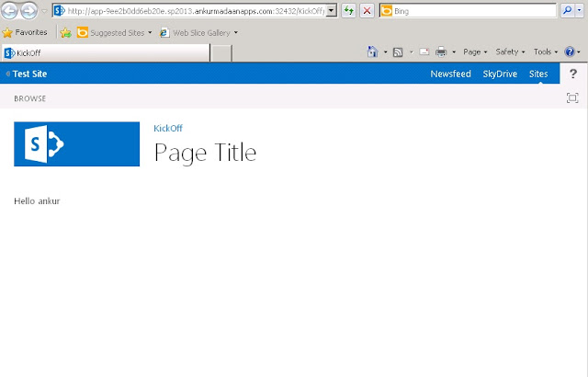Screen dimensions: 588x377
Task: Select the KickOff browser tab
Action: 106,53
